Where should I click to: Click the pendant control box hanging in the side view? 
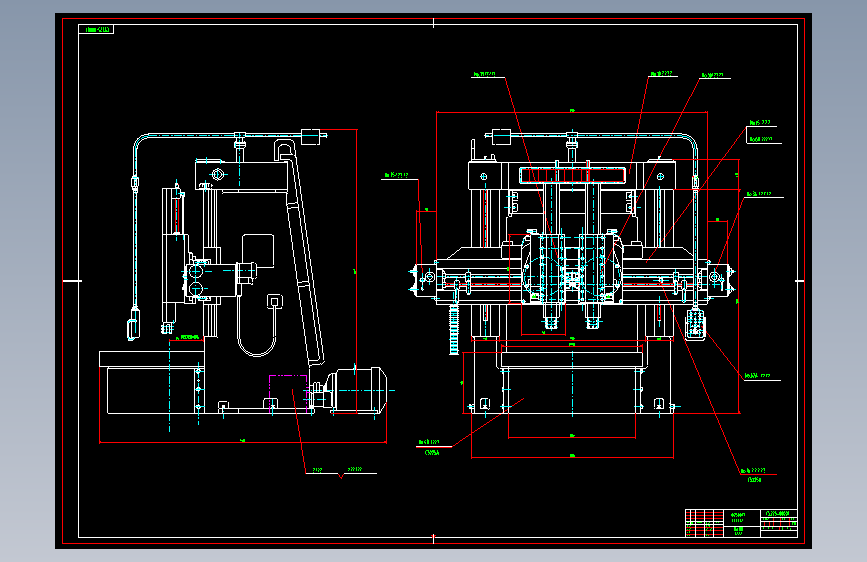coord(133,324)
